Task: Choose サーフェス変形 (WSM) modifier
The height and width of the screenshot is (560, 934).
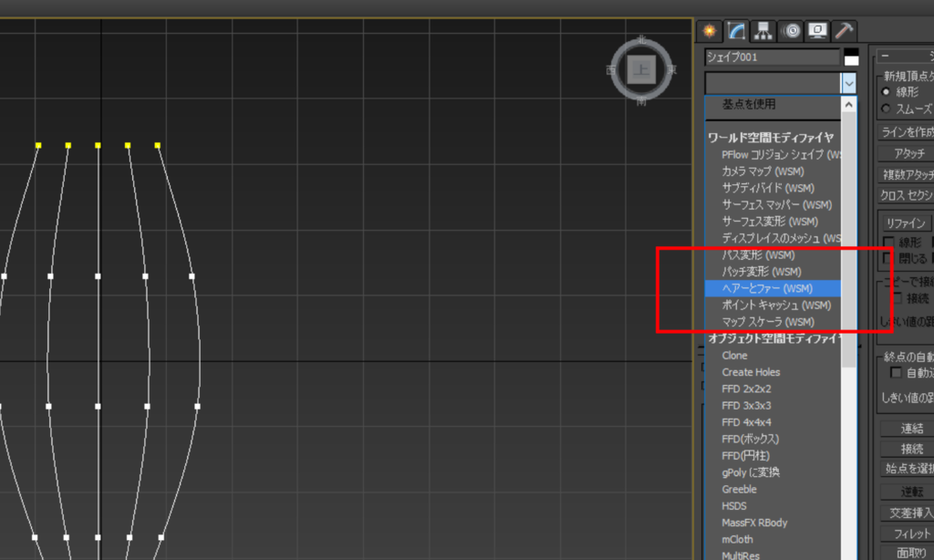Action: click(773, 221)
